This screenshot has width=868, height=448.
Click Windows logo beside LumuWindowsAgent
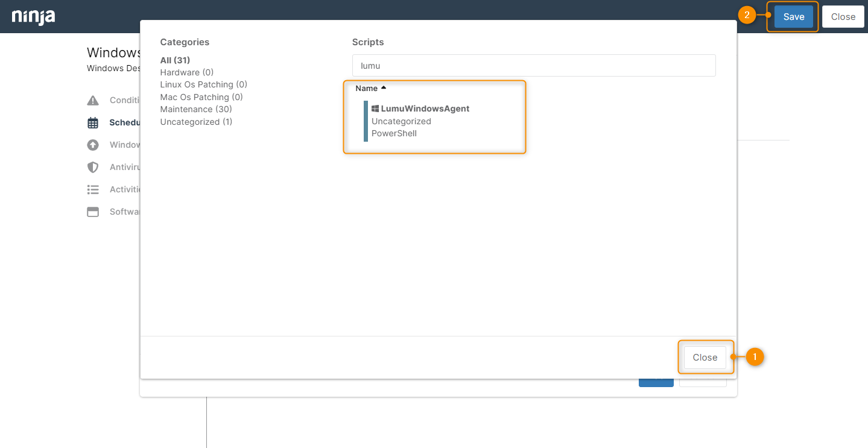[x=375, y=109]
